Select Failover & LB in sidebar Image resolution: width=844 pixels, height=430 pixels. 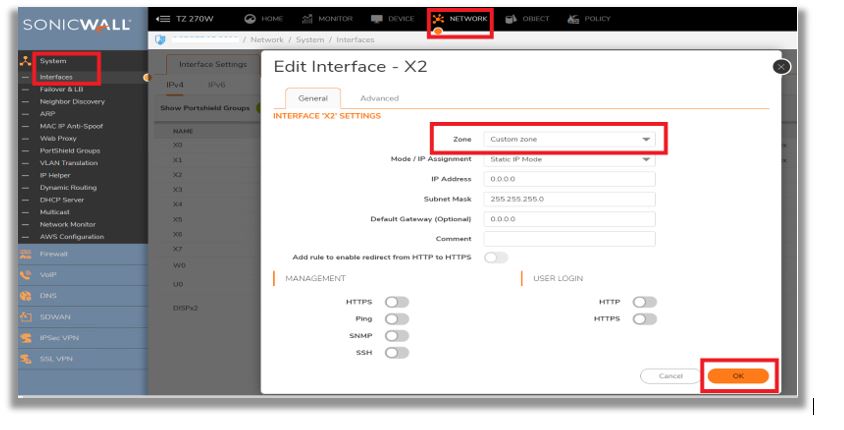click(61, 89)
